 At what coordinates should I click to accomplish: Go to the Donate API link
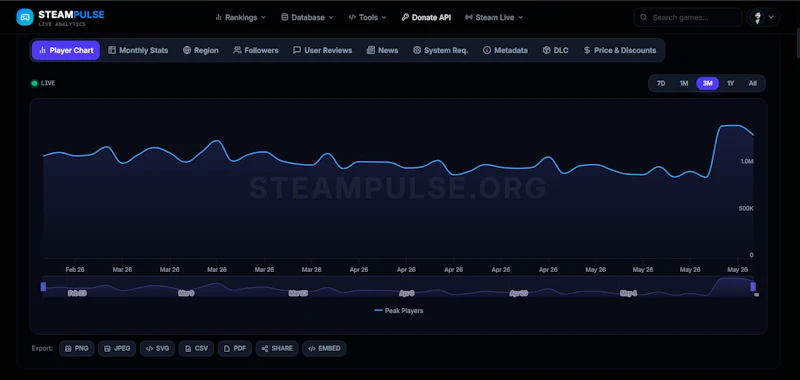tap(426, 17)
